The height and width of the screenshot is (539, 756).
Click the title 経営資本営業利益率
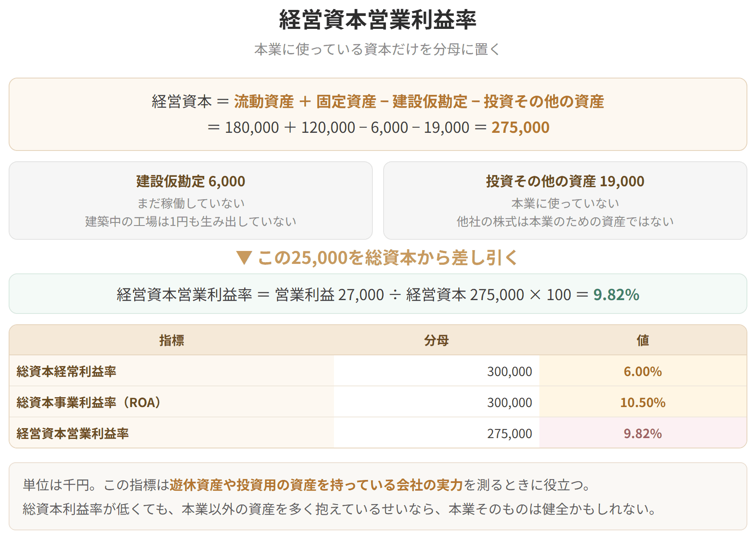tap(378, 20)
